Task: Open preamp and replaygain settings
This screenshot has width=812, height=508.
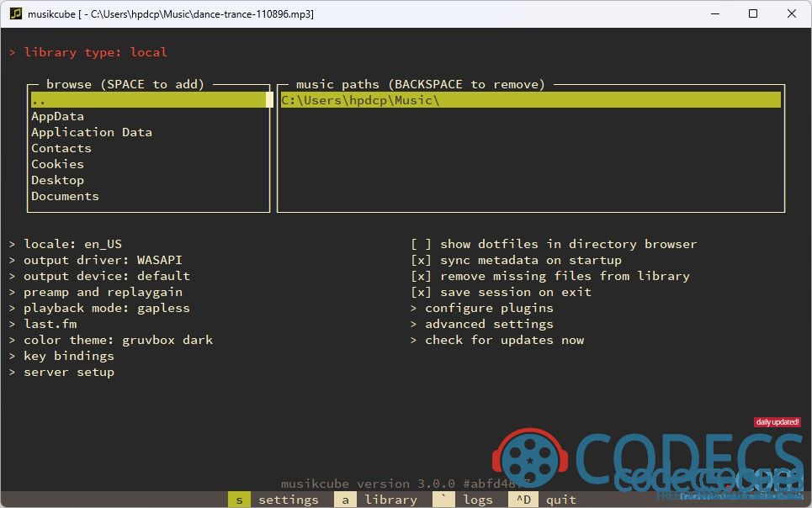Action: 96,292
